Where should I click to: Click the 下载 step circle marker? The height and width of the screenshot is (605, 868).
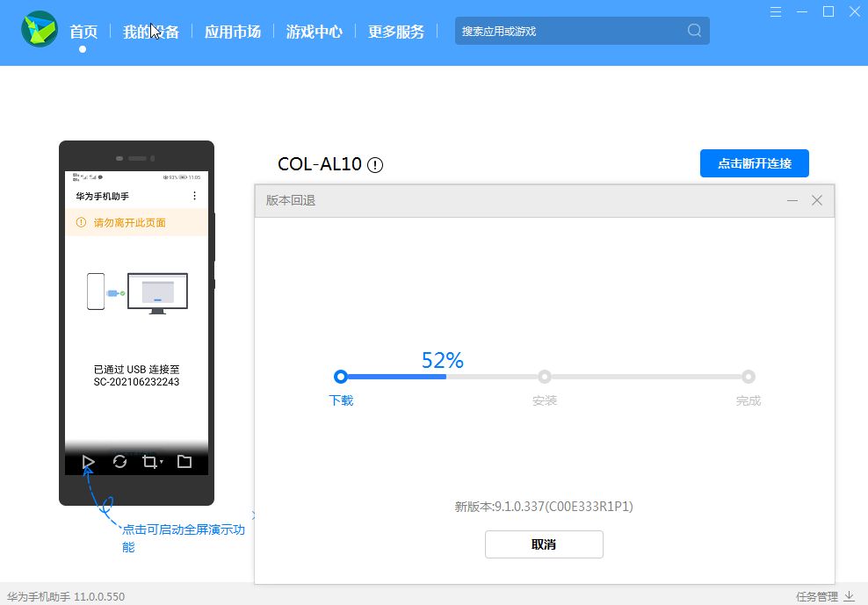pos(341,377)
